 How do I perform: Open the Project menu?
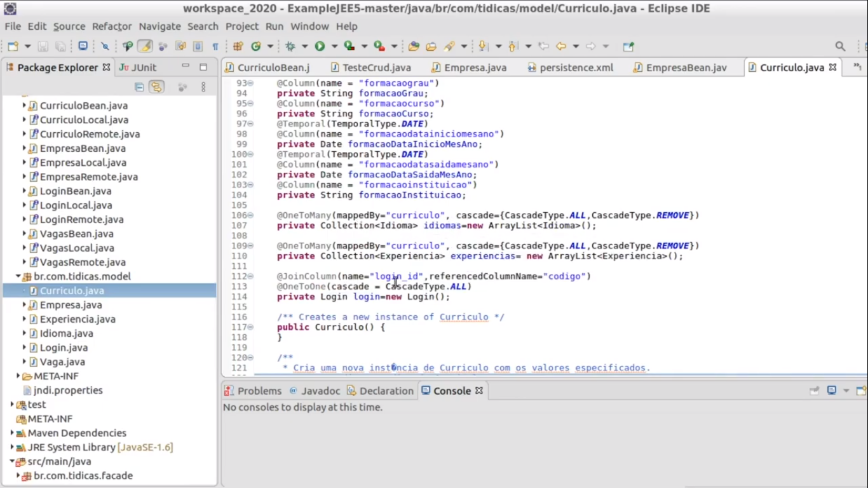tap(242, 26)
